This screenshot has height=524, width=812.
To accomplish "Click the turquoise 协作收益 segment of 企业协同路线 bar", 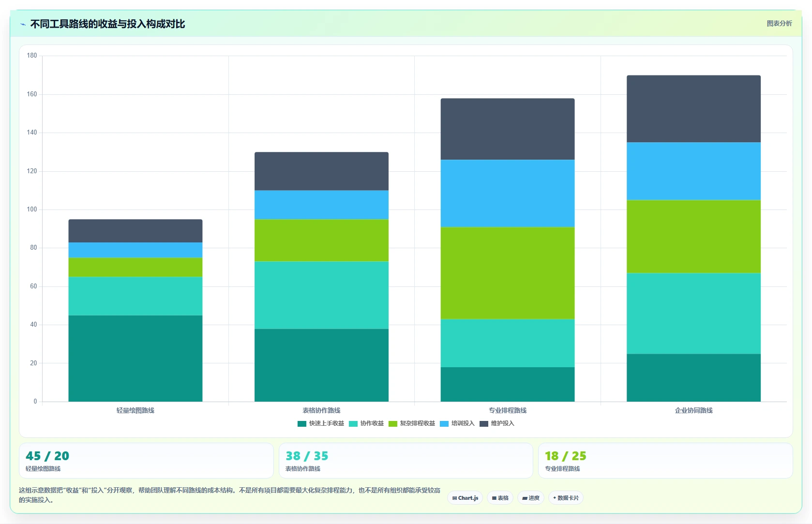I will click(x=693, y=314).
